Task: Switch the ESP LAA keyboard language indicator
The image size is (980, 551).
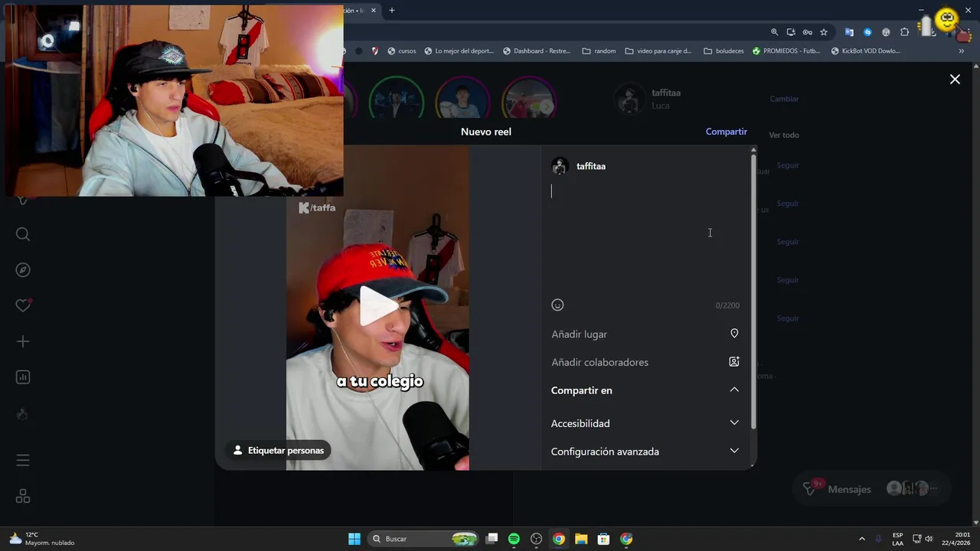Action: click(x=897, y=539)
